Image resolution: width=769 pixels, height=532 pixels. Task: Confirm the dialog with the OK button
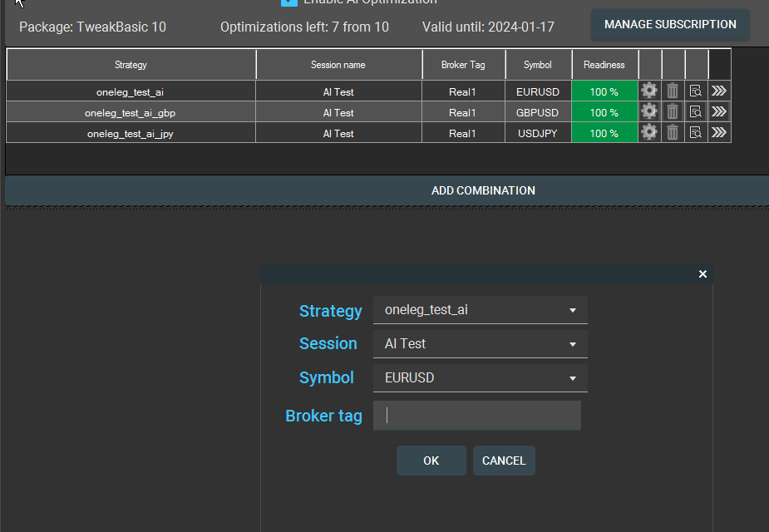(x=431, y=461)
